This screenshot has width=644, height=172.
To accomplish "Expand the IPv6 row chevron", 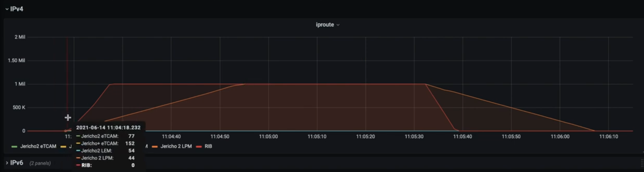I will 7,163.
